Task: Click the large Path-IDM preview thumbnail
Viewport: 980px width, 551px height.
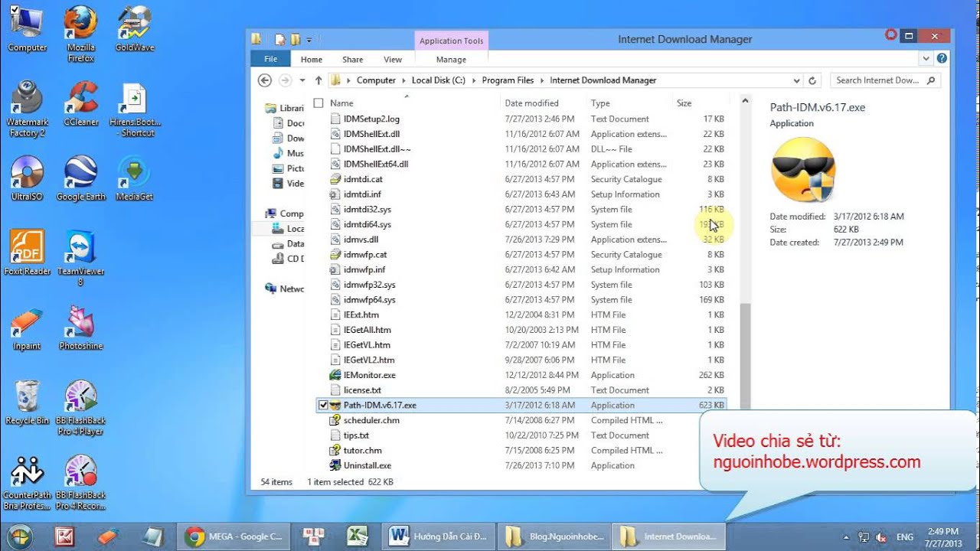Action: click(x=803, y=170)
